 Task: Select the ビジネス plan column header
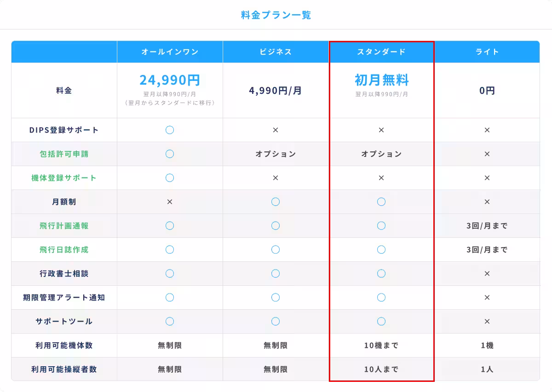[x=276, y=52]
